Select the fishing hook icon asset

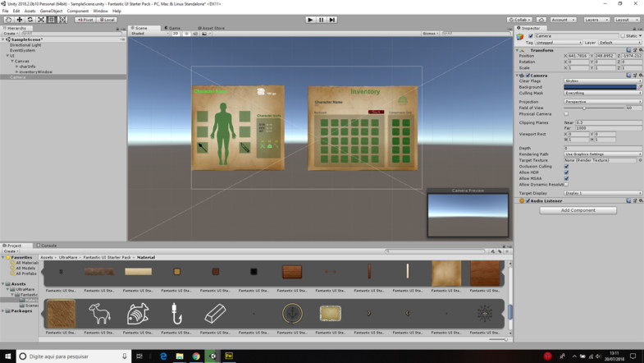[176, 313]
